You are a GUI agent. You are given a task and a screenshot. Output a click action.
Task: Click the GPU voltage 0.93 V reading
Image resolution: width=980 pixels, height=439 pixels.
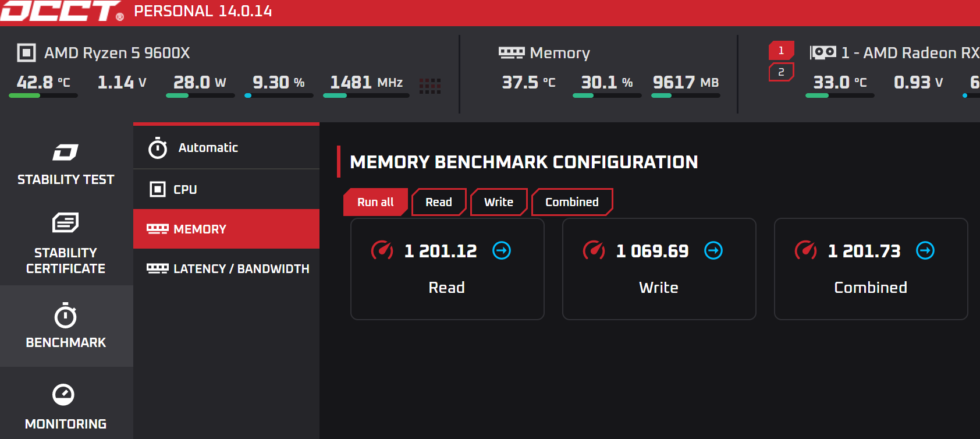click(919, 82)
